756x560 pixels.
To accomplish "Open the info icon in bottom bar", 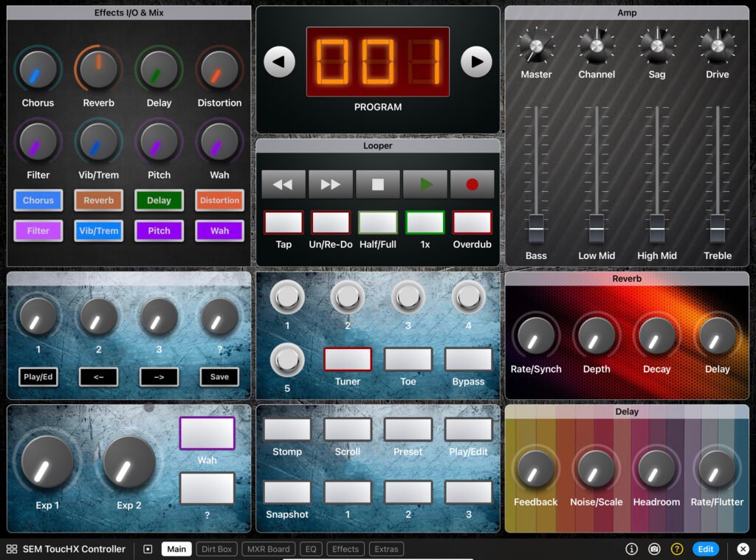I will pyautogui.click(x=631, y=549).
